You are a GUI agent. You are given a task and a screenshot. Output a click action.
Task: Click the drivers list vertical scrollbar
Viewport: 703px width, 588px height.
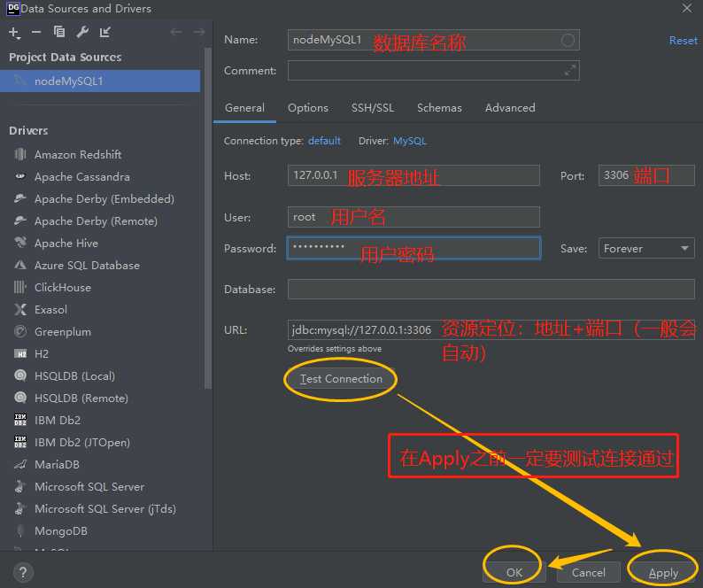point(207,218)
